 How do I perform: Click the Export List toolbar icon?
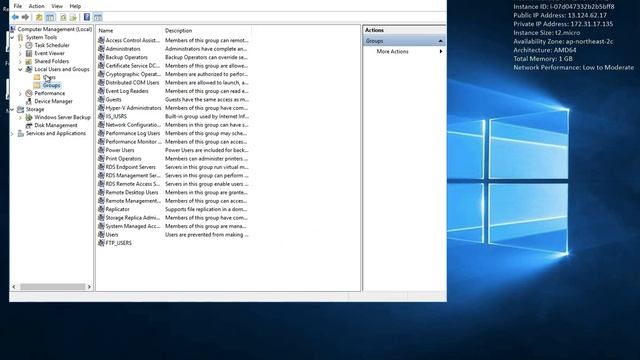coord(73,17)
